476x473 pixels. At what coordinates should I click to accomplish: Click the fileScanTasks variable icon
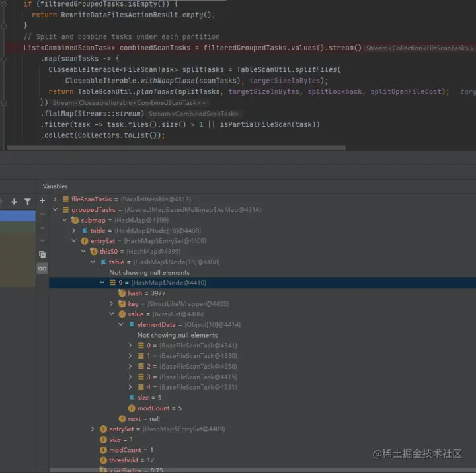coord(65,199)
